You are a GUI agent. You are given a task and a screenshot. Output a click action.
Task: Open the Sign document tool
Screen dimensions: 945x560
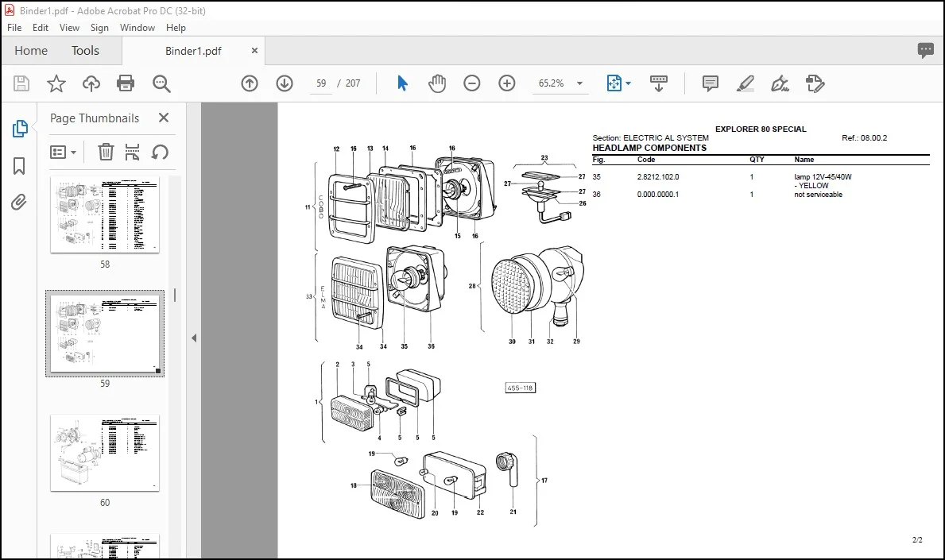780,83
